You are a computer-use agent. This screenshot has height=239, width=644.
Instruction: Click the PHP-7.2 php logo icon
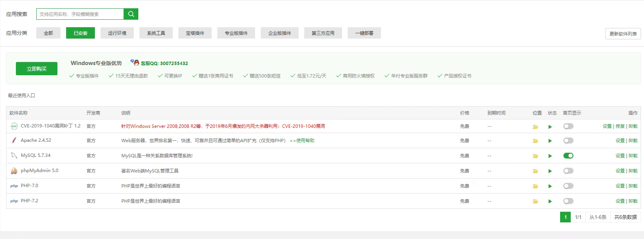(x=14, y=201)
